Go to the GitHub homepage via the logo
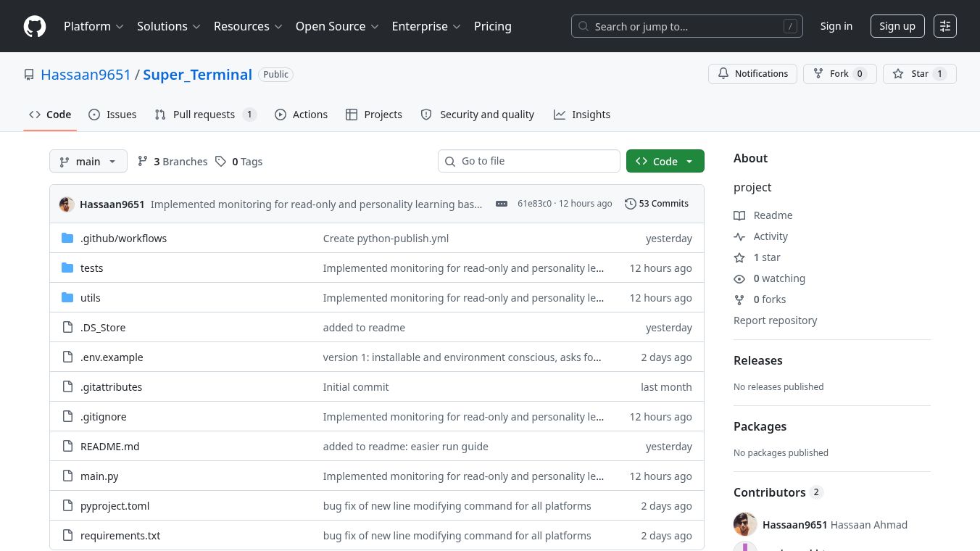The width and height of the screenshot is (980, 551). point(35,26)
